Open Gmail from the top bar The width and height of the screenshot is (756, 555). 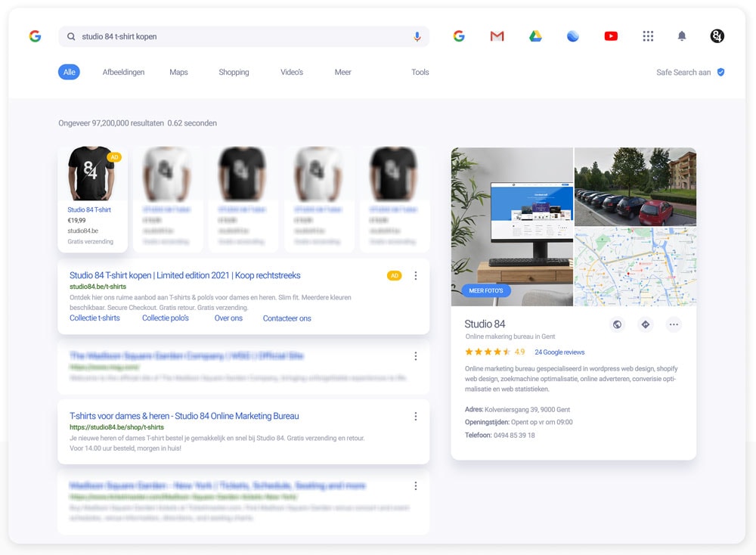(x=497, y=36)
